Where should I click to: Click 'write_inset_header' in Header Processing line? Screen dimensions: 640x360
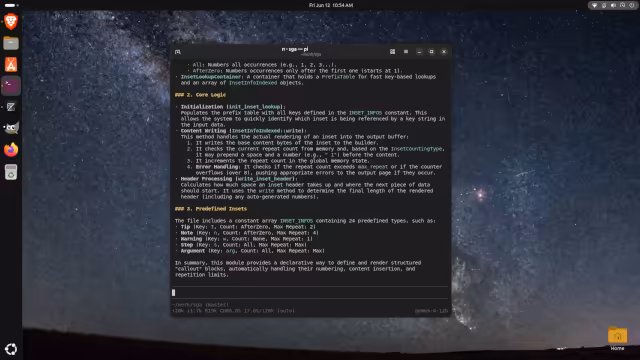pyautogui.click(x=265, y=179)
